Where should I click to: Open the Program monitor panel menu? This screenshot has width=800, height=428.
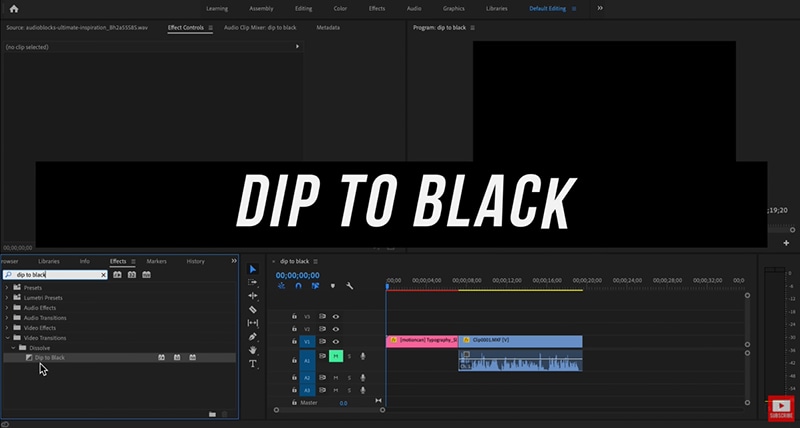[x=472, y=28]
